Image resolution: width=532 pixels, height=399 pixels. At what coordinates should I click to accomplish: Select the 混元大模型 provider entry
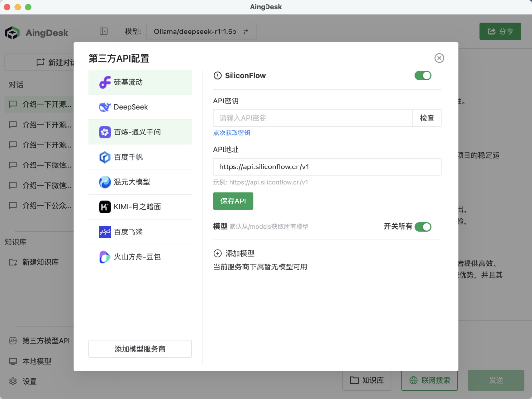[x=140, y=182]
